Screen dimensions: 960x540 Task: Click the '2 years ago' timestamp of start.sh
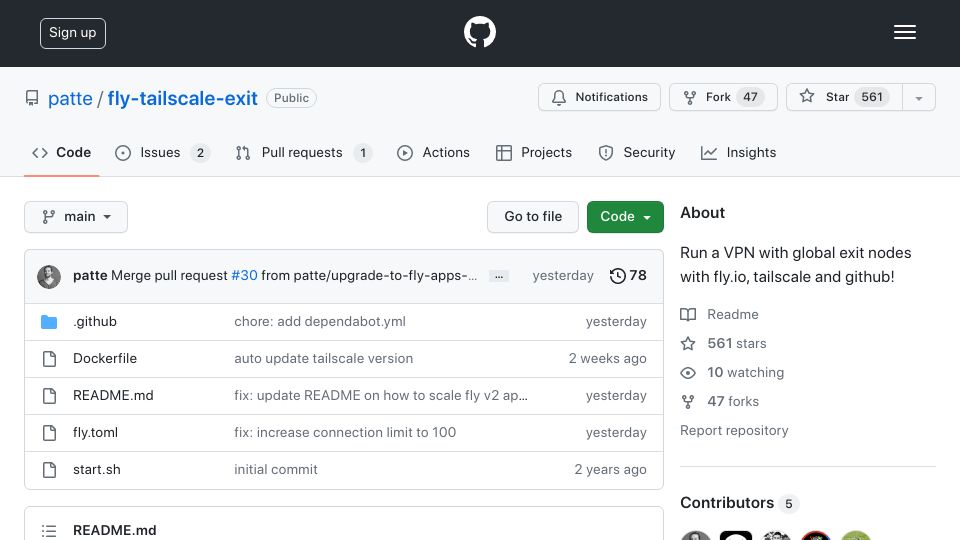[610, 470]
